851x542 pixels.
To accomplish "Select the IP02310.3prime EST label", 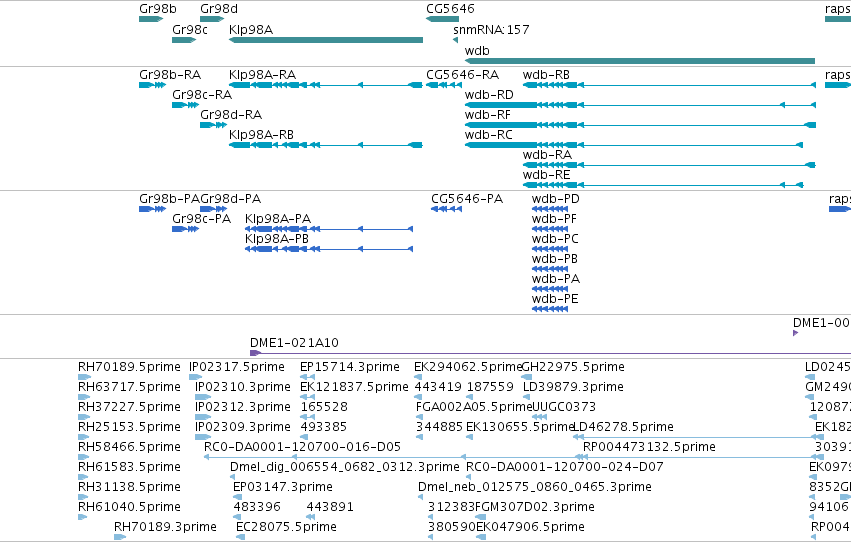I will click(x=243, y=387).
